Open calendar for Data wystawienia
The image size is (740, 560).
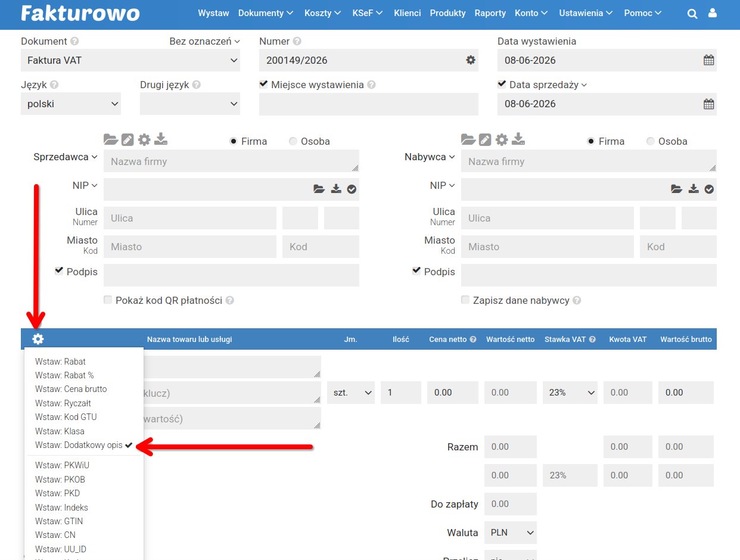pyautogui.click(x=708, y=60)
